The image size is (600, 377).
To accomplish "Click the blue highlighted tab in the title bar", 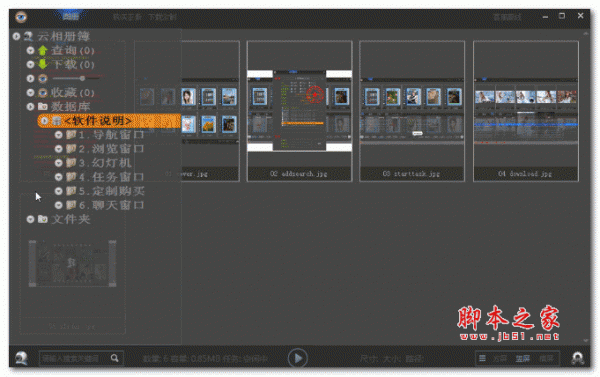I will pos(71,16).
